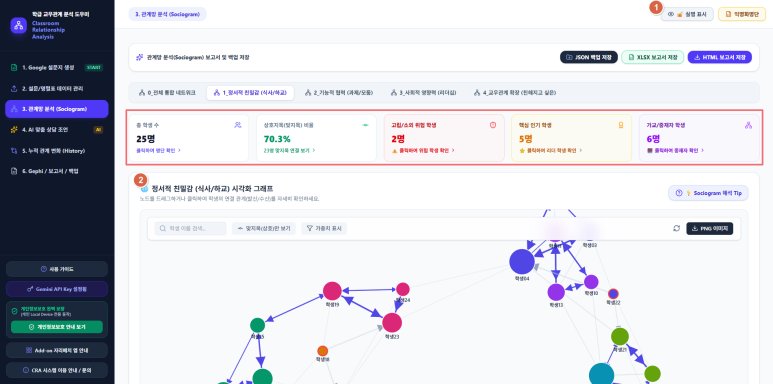Open '4. AI' counseling advice sidebar item
This screenshot has width=773, height=384.
[57, 130]
